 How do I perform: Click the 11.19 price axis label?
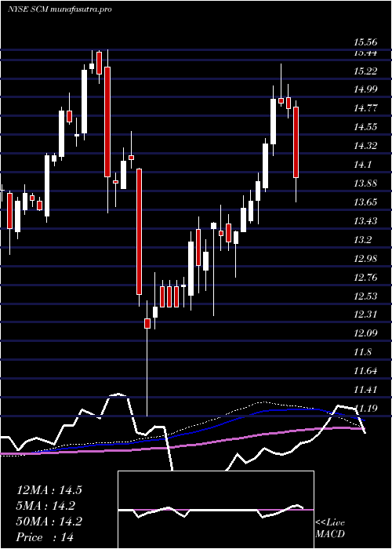pyautogui.click(x=366, y=409)
